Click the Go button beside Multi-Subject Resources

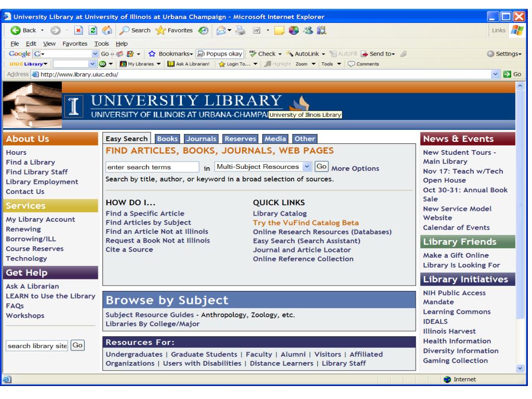(x=321, y=166)
